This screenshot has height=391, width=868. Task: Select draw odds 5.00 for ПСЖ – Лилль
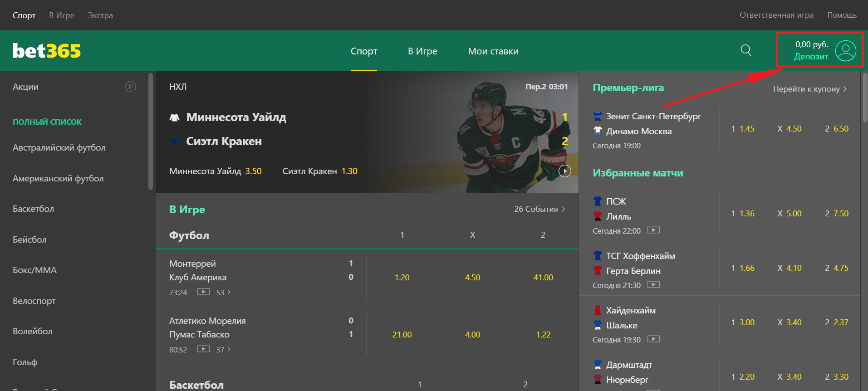[790, 214]
